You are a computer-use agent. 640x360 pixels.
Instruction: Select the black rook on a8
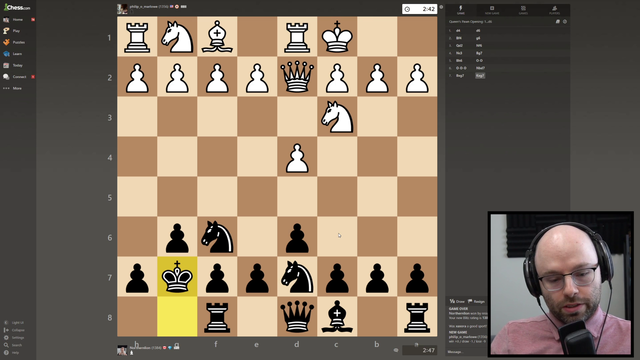pos(417,317)
